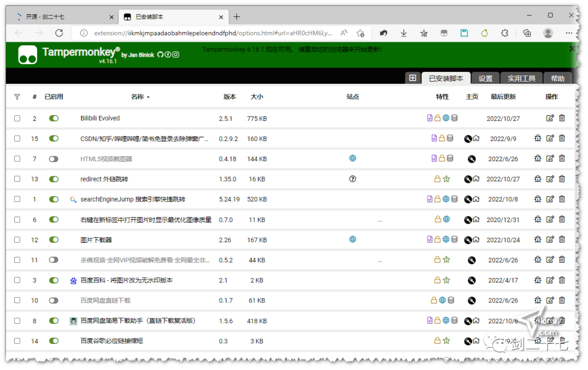Click the globe site icon for 图片下载器
The width and height of the screenshot is (588, 370).
tap(352, 239)
